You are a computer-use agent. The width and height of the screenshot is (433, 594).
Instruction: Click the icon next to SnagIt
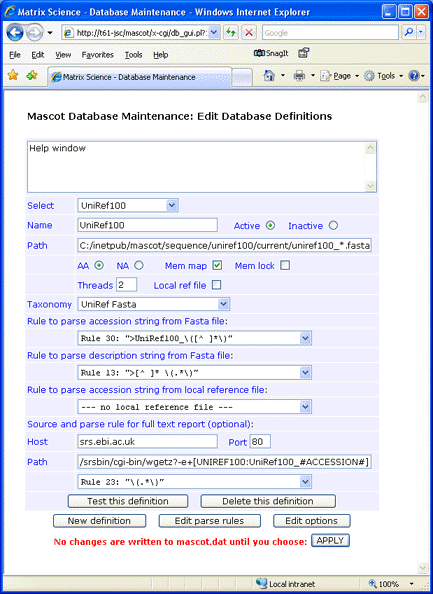click(304, 53)
